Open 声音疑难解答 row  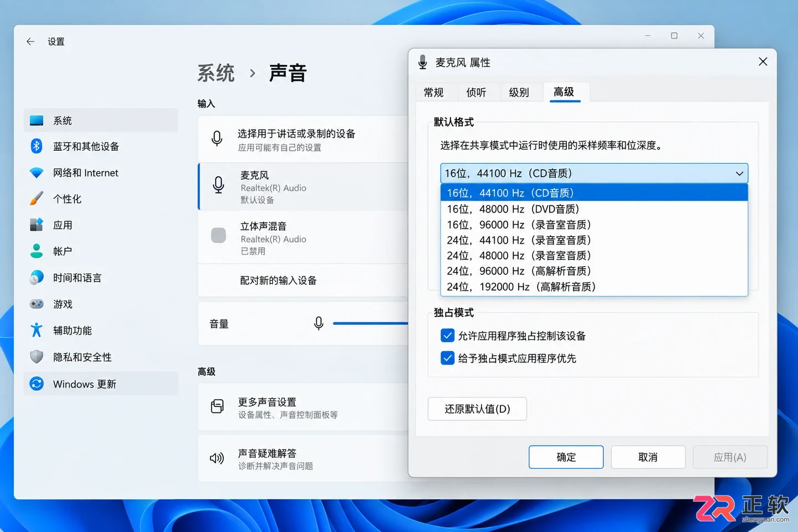pyautogui.click(x=303, y=458)
